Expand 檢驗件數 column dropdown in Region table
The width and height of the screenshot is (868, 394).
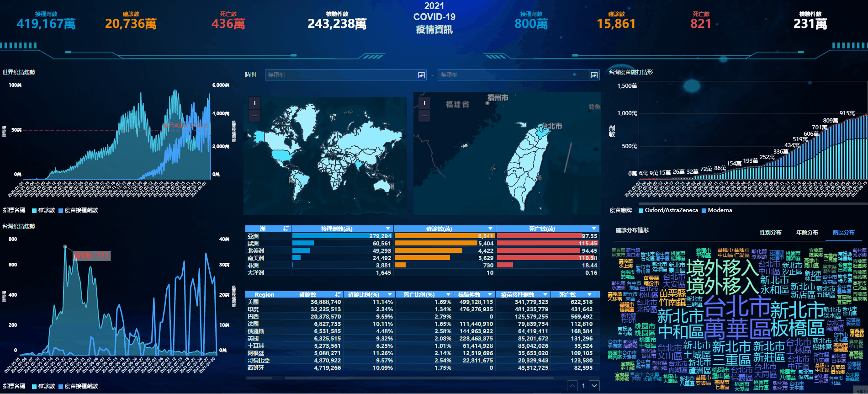(x=490, y=294)
